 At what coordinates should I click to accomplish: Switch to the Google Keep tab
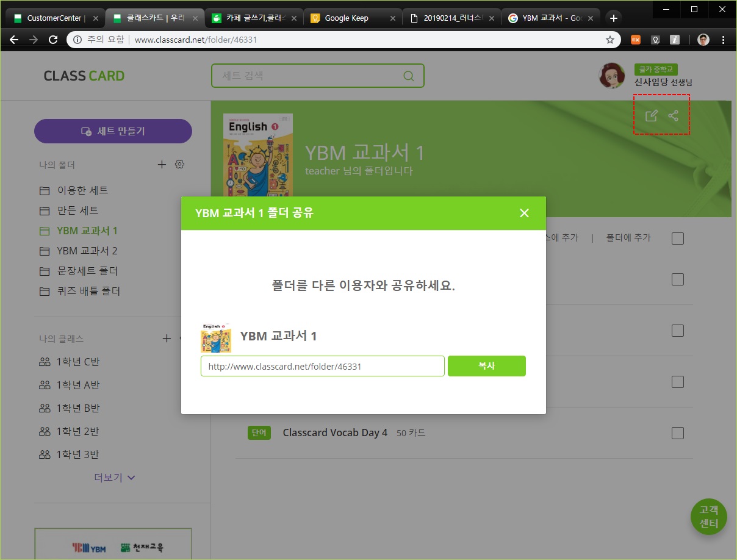(353, 18)
